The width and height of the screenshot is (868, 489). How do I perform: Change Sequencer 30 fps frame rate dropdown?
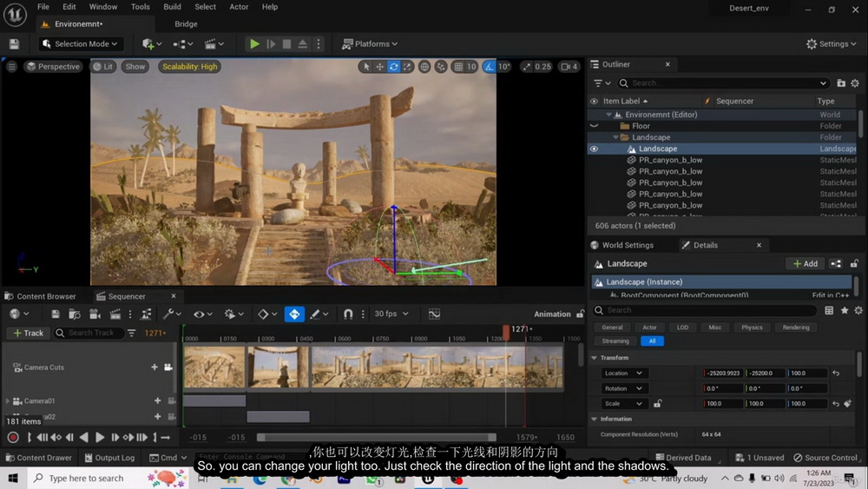point(391,314)
